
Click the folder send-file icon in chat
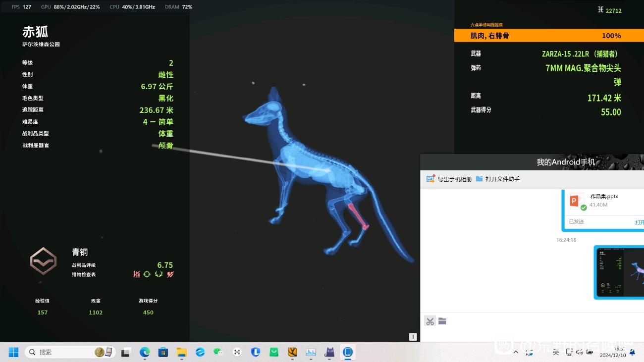pyautogui.click(x=442, y=321)
